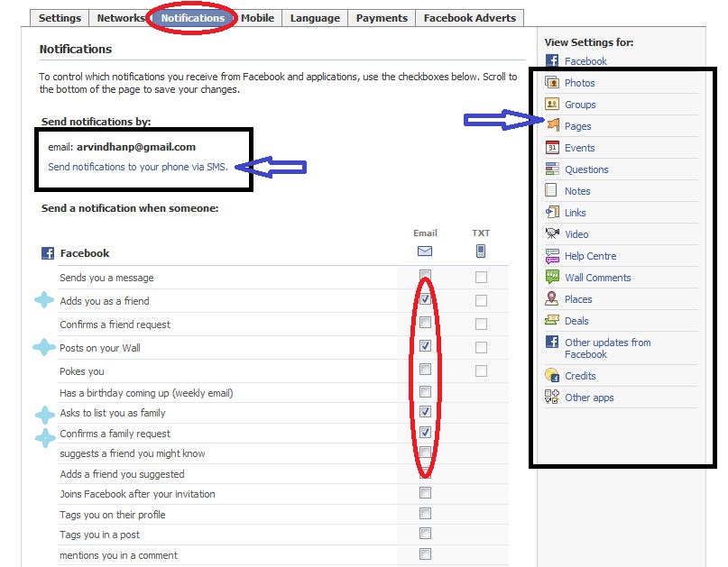The width and height of the screenshot is (728, 567).
Task: Click the TXT mobile phone column icon
Action: click(x=481, y=251)
